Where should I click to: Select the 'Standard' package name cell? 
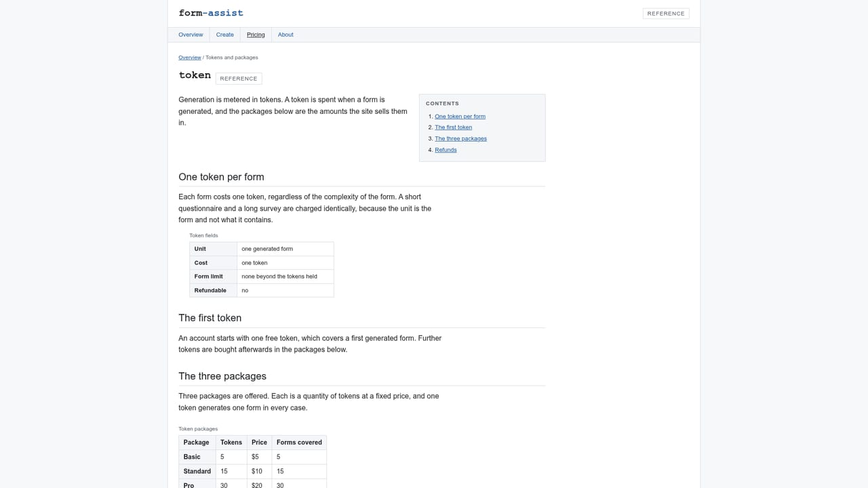197,471
